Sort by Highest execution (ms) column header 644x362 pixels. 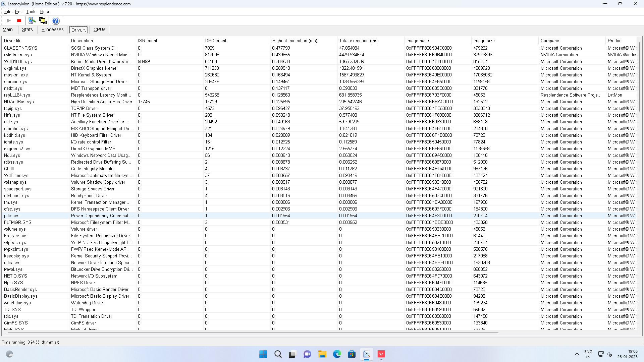pos(304,41)
